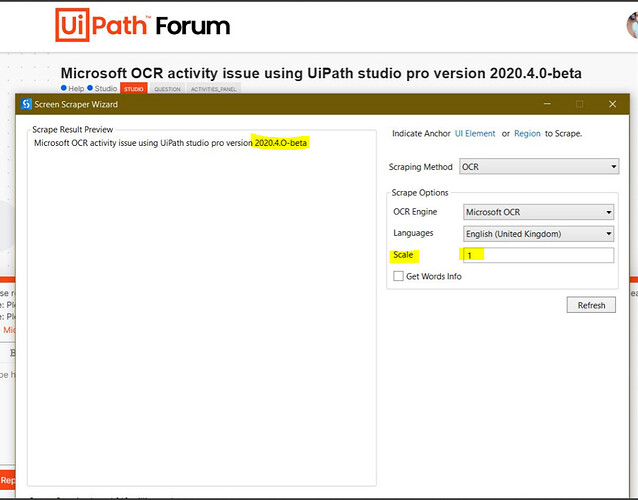The height and width of the screenshot is (500, 638).
Task: Expand the OCR Engine dropdown
Action: click(538, 212)
